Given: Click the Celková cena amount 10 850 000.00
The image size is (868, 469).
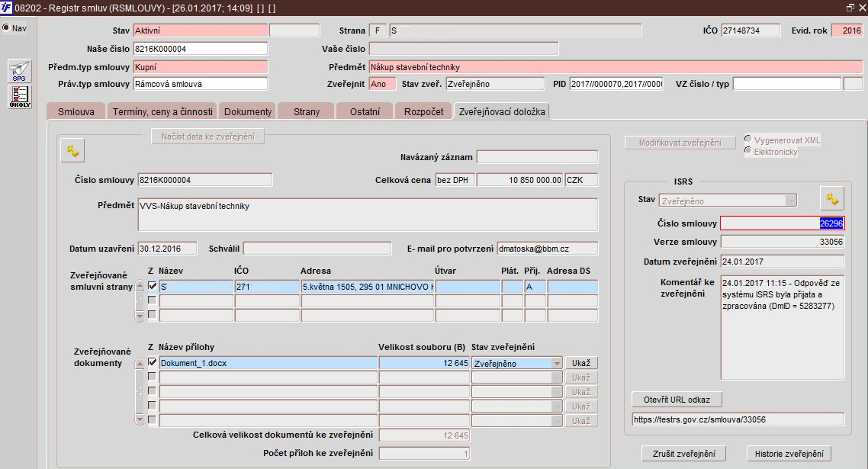Looking at the screenshot, I should coord(519,180).
